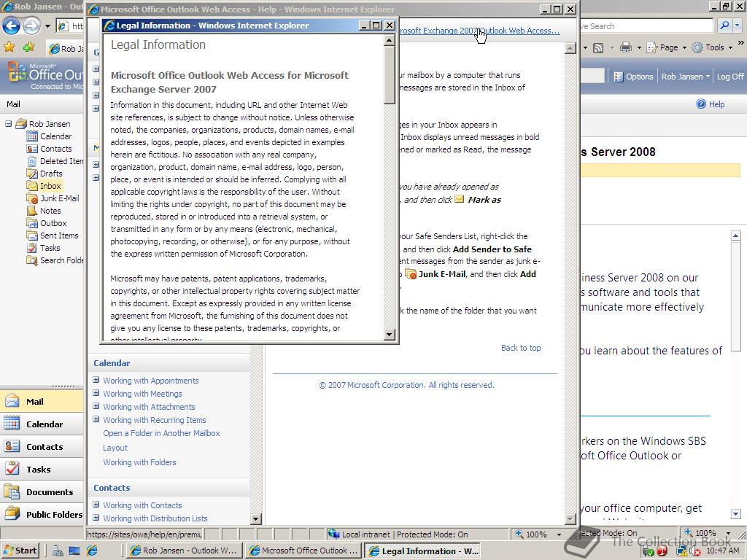The image size is (747, 560).
Task: Launch Internet Explorer from Quick Launch
Action: pos(92,551)
